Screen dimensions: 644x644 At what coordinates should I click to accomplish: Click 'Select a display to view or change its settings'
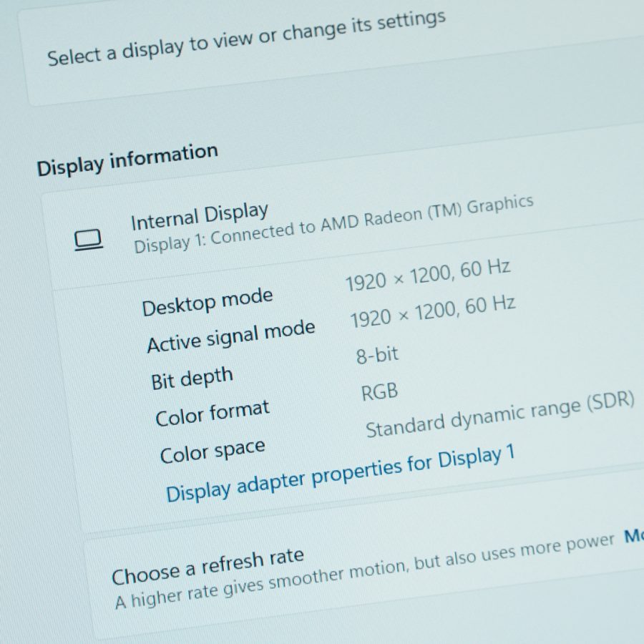[x=246, y=38]
